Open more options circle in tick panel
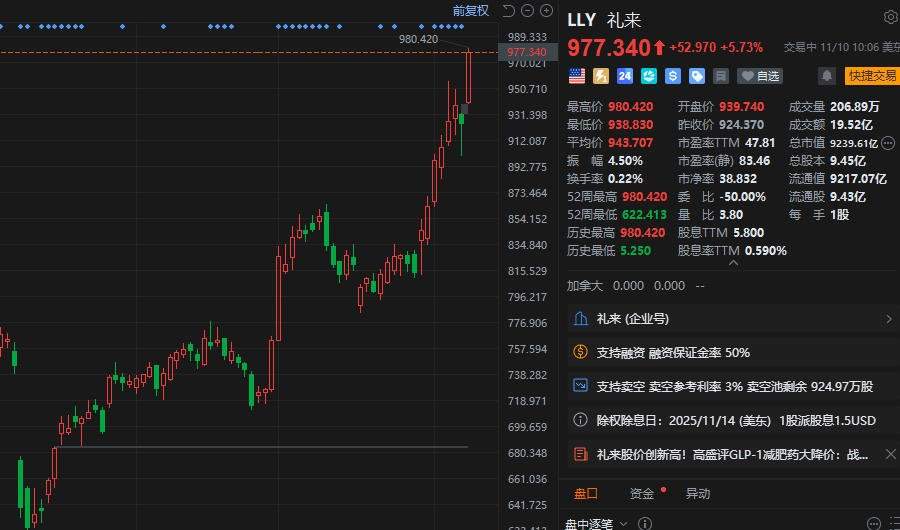 pos(874,524)
